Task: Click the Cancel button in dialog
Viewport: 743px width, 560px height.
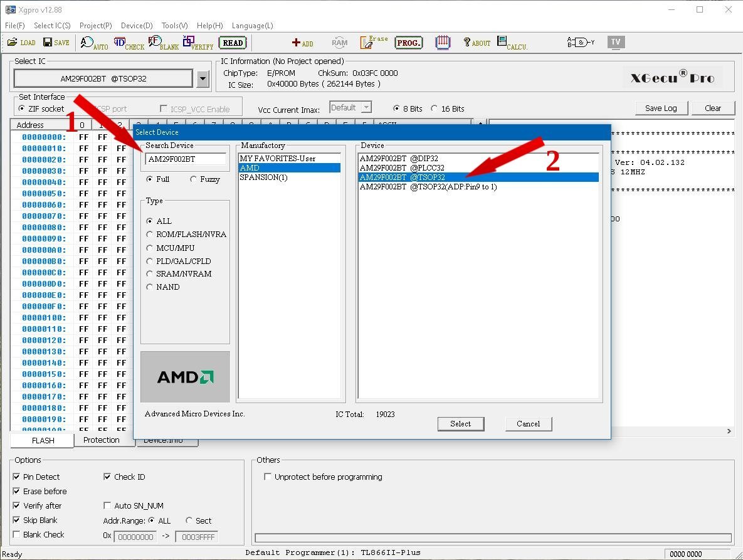Action: pyautogui.click(x=529, y=424)
